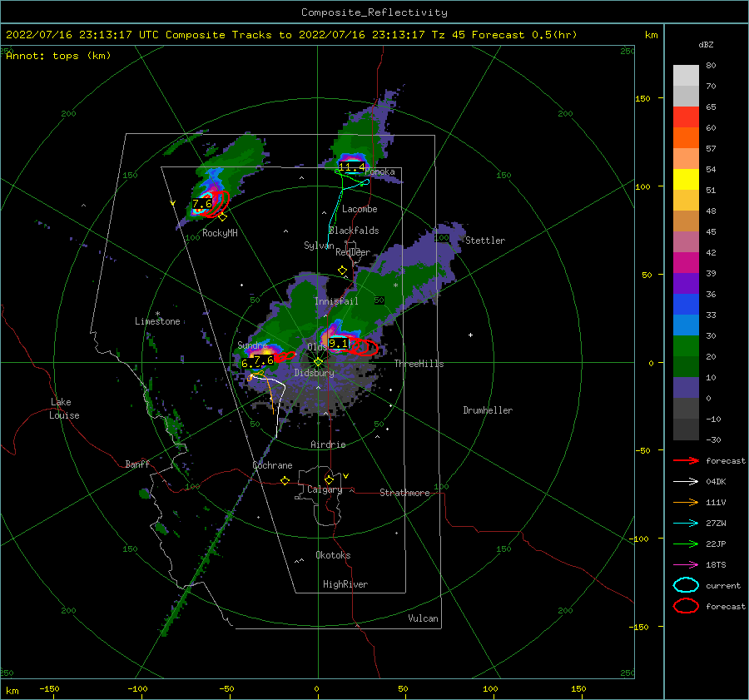Click the Composite_Reflectivity title
The height and width of the screenshot is (700, 749).
[374, 12]
